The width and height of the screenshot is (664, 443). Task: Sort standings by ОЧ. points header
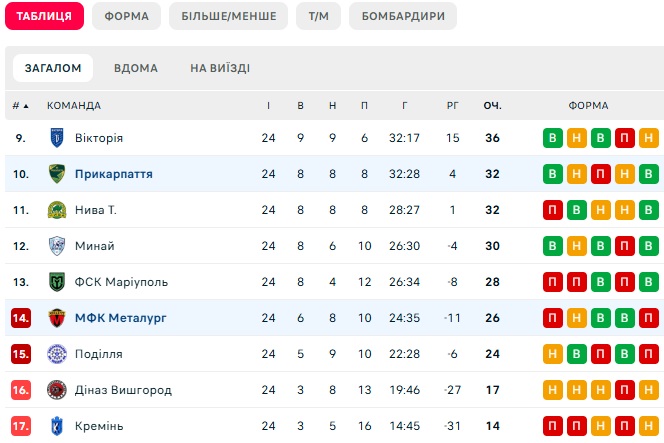[x=492, y=105]
